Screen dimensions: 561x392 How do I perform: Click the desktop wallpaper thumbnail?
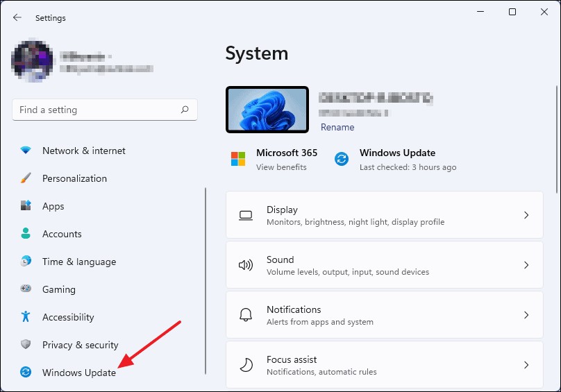267,110
